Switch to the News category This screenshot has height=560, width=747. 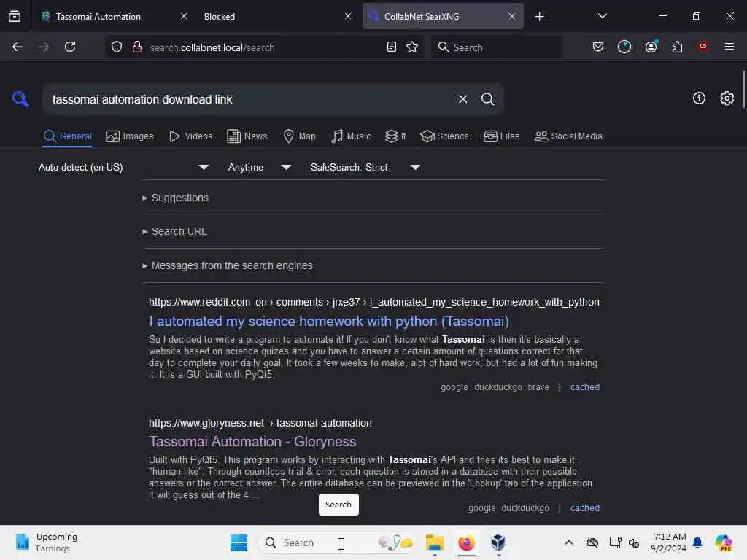(x=247, y=136)
